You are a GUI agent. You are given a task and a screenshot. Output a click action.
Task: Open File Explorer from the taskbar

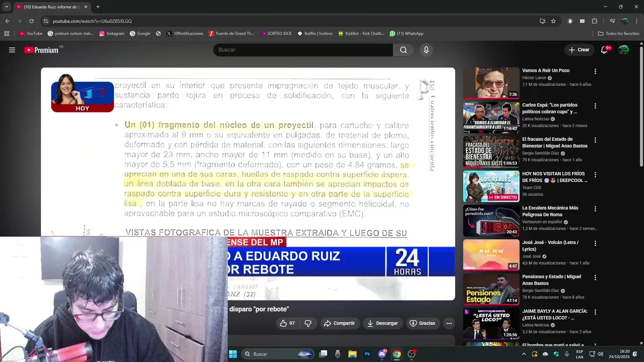353,354
